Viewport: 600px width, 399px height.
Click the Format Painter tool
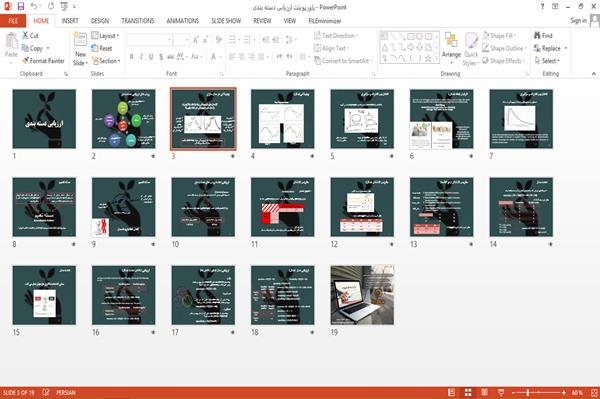(x=43, y=61)
